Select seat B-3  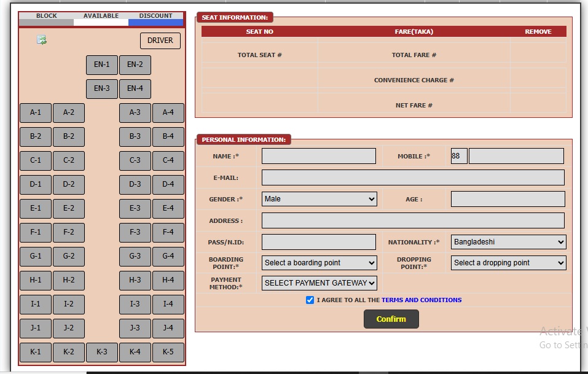(x=135, y=137)
